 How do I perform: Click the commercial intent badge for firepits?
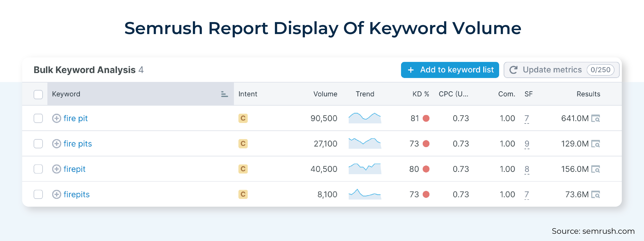click(x=243, y=194)
